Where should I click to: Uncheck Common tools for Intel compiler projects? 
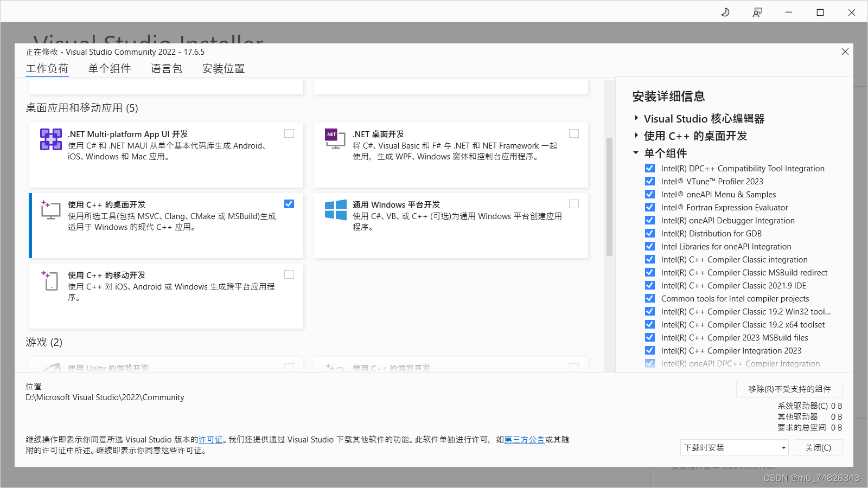pos(650,298)
